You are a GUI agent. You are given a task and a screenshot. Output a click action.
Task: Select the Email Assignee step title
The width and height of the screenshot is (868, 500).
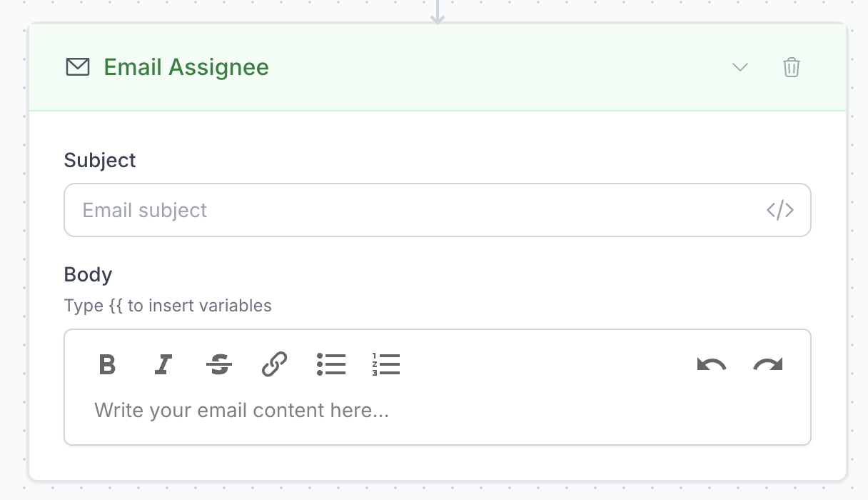(x=186, y=67)
